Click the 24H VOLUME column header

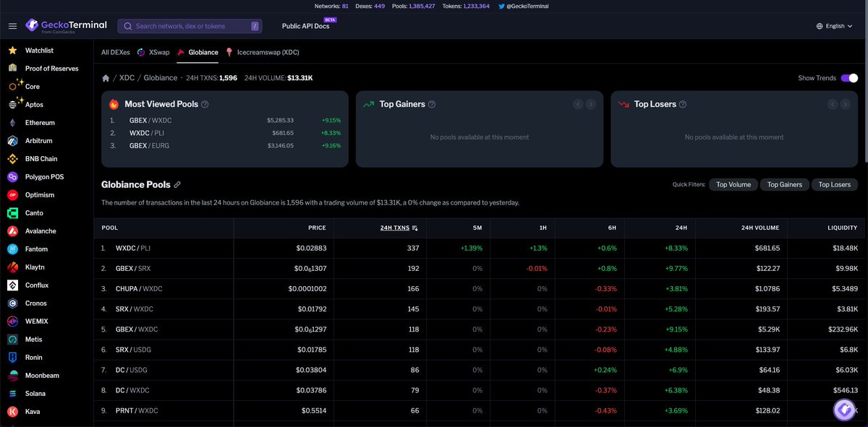click(x=760, y=228)
